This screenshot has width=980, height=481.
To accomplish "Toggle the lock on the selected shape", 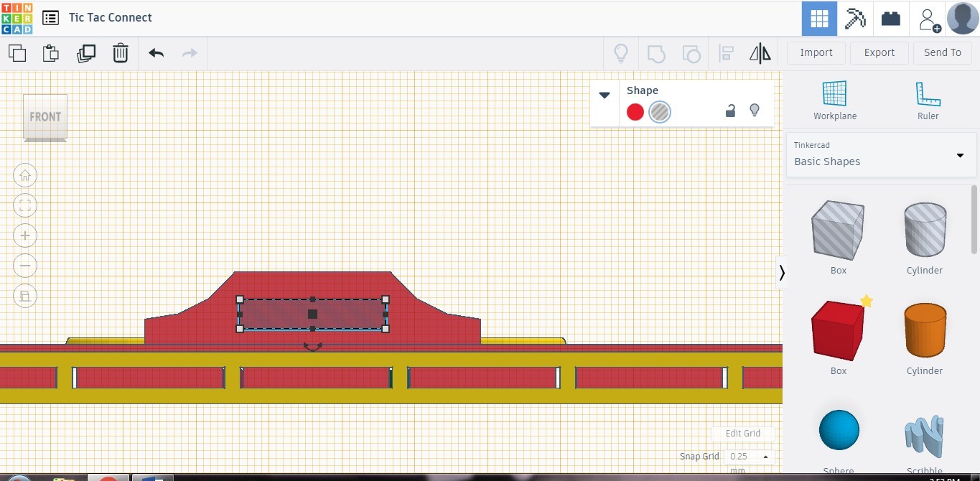I will pyautogui.click(x=730, y=111).
